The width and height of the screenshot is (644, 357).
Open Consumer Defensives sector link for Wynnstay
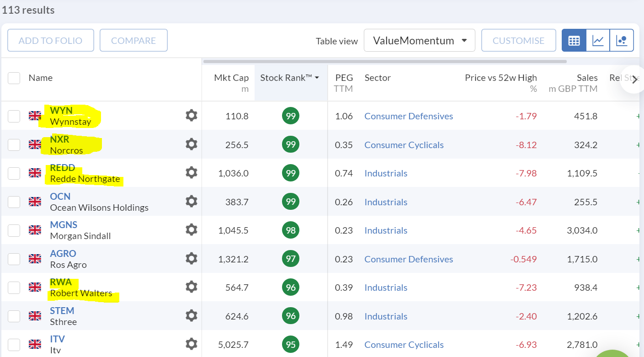pos(409,116)
